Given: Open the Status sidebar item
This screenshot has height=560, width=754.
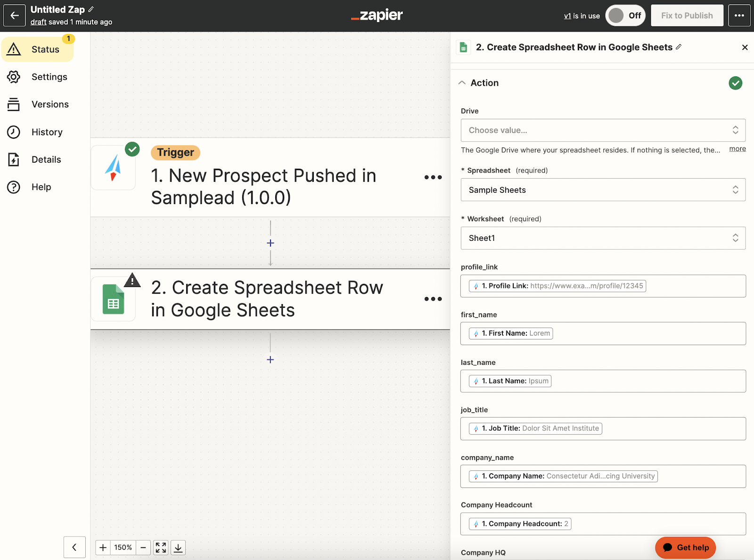Looking at the screenshot, I should coord(38,49).
